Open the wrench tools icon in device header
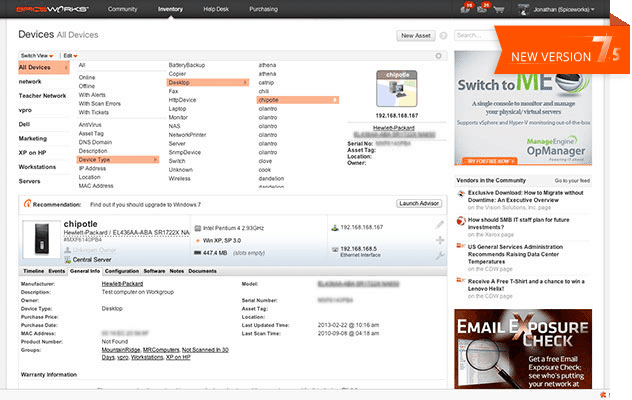This screenshot has width=632, height=400. coord(440,255)
